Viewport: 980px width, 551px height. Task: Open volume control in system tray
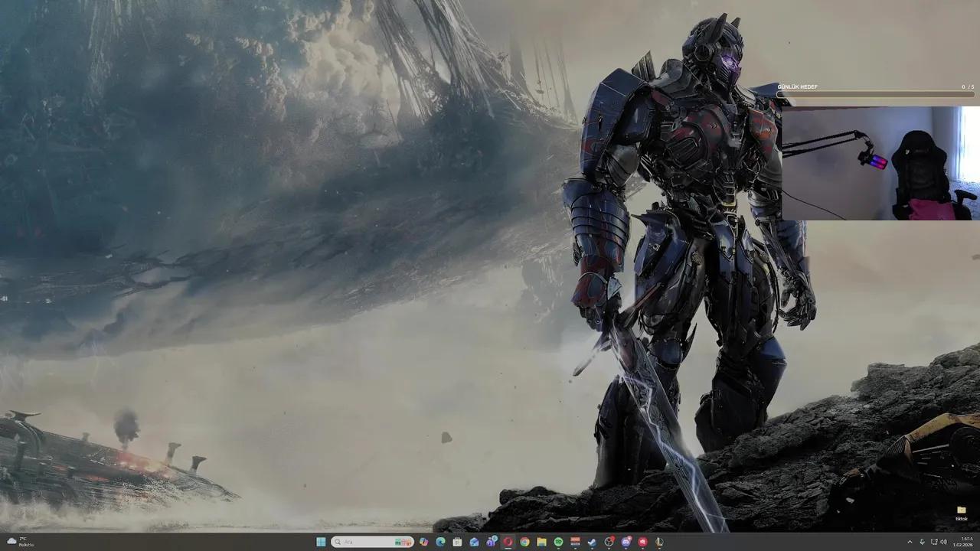(x=942, y=542)
